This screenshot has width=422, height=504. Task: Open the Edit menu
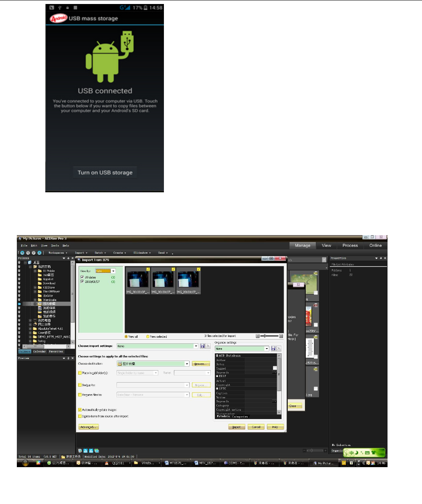[34, 246]
